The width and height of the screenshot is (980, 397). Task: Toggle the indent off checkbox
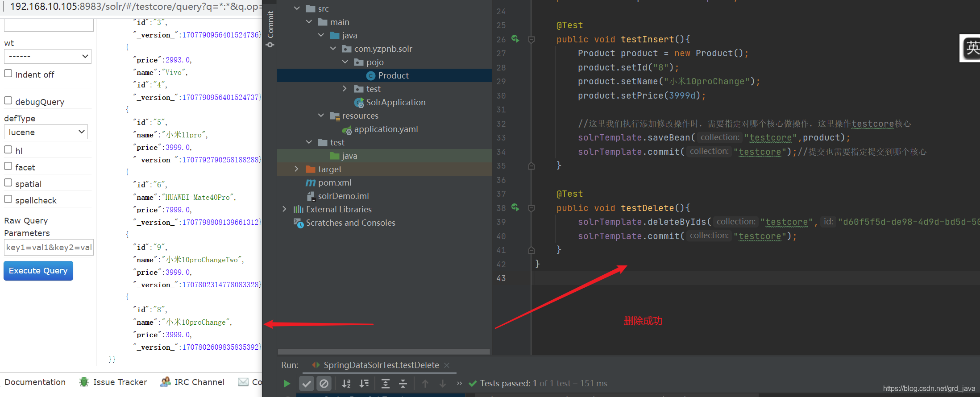8,74
